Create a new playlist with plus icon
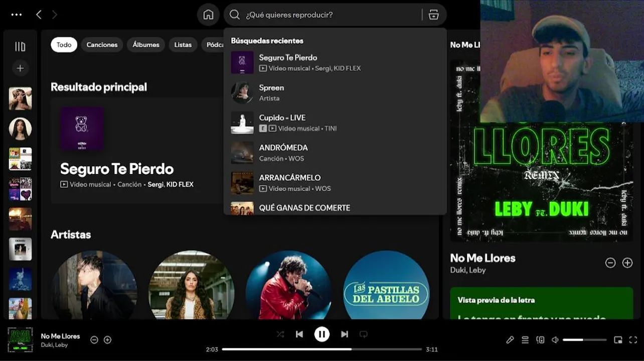Viewport: 644px width, 361px height. click(20, 68)
